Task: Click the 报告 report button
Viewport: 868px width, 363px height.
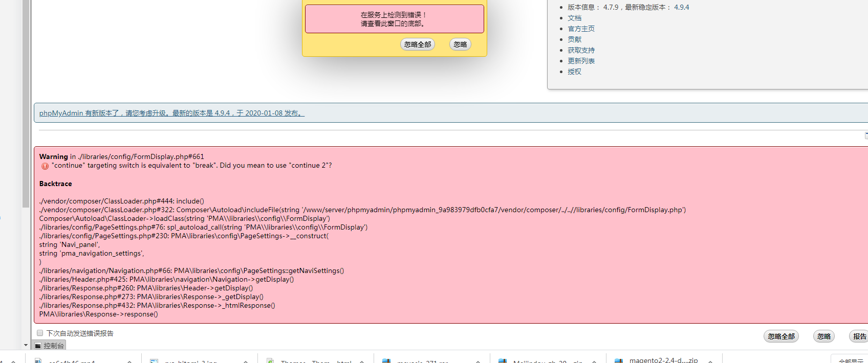Action: [x=860, y=336]
